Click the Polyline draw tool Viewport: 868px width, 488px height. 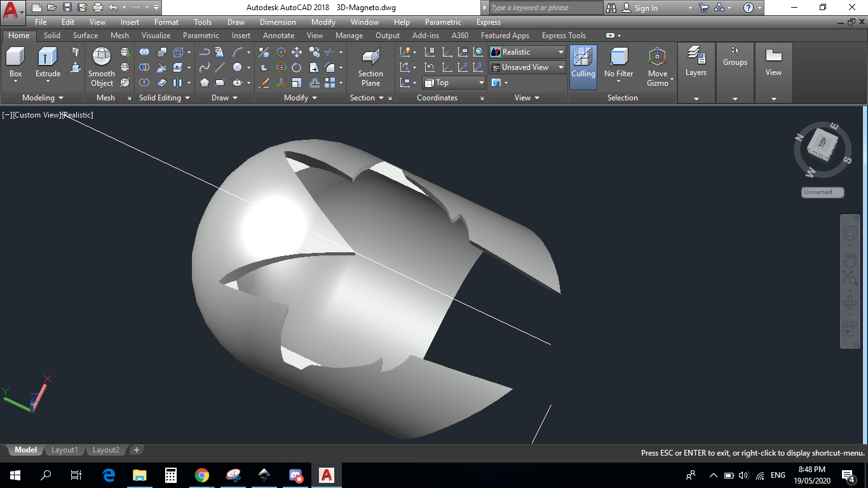pos(205,52)
